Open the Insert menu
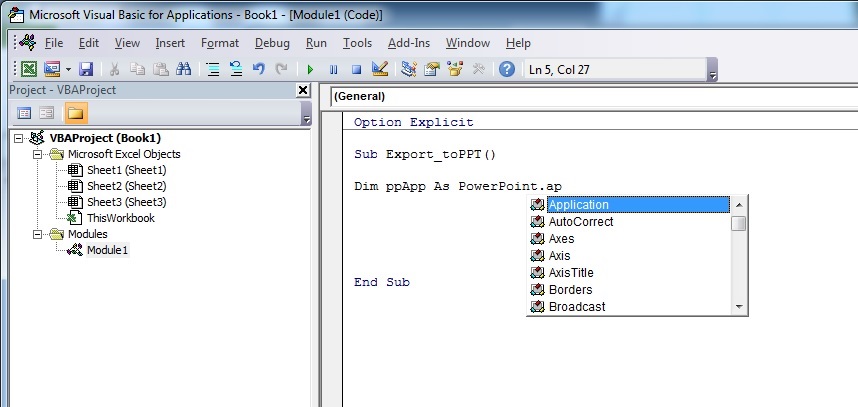The height and width of the screenshot is (407, 858). pyautogui.click(x=170, y=43)
